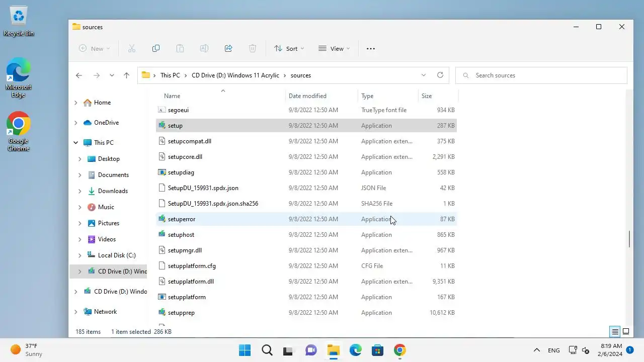The image size is (644, 362).
Task: Open taskbar Search magnifier
Action: point(267,350)
